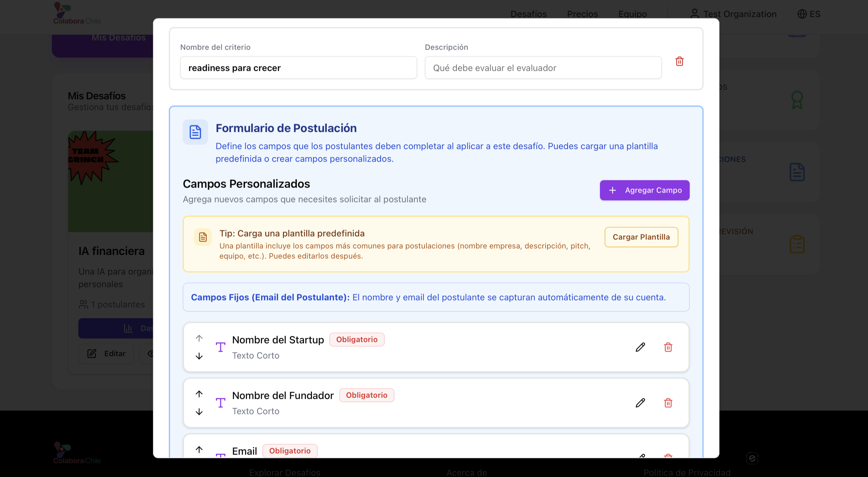The width and height of the screenshot is (868, 477).
Task: Open Equipo in the top navigation
Action: [x=633, y=14]
